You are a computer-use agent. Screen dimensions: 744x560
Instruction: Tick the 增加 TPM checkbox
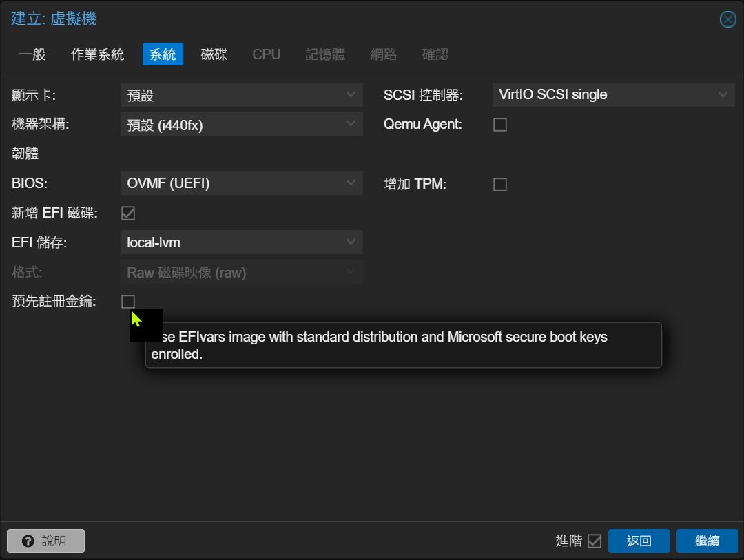500,184
